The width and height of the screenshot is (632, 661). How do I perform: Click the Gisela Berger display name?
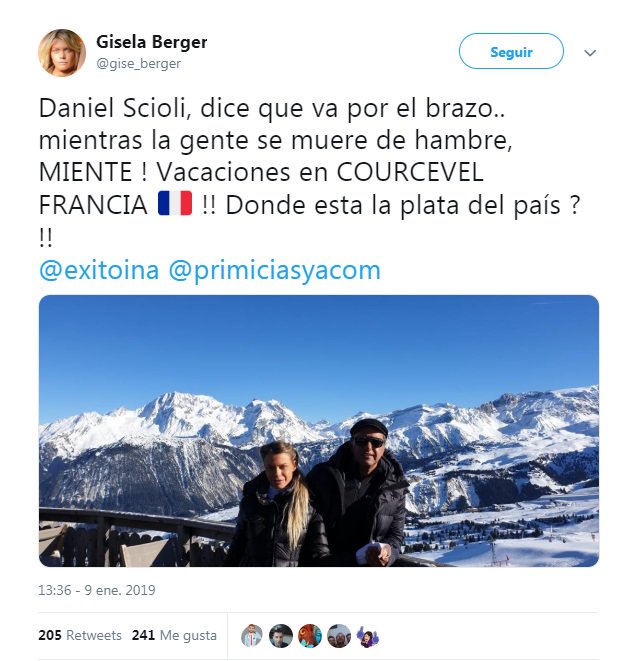[x=152, y=42]
